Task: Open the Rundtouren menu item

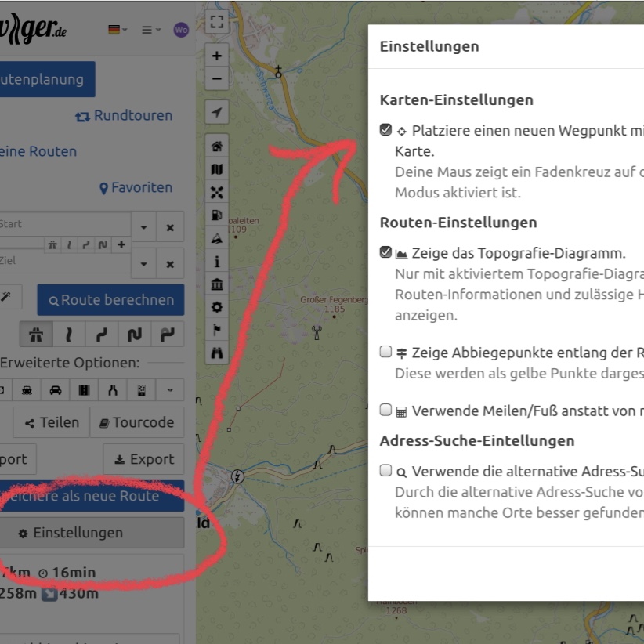Action: [x=124, y=116]
